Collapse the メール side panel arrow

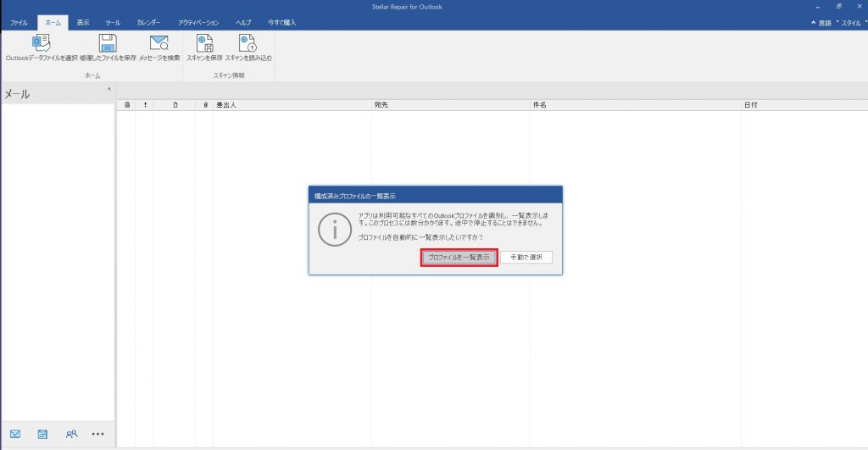tap(109, 89)
